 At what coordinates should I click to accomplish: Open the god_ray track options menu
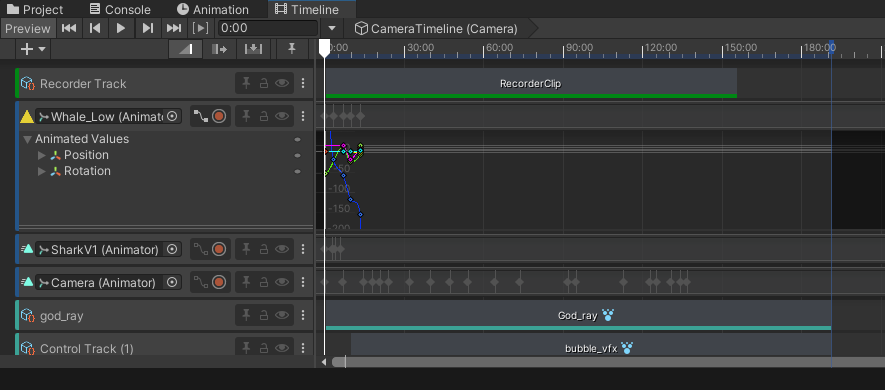click(303, 315)
